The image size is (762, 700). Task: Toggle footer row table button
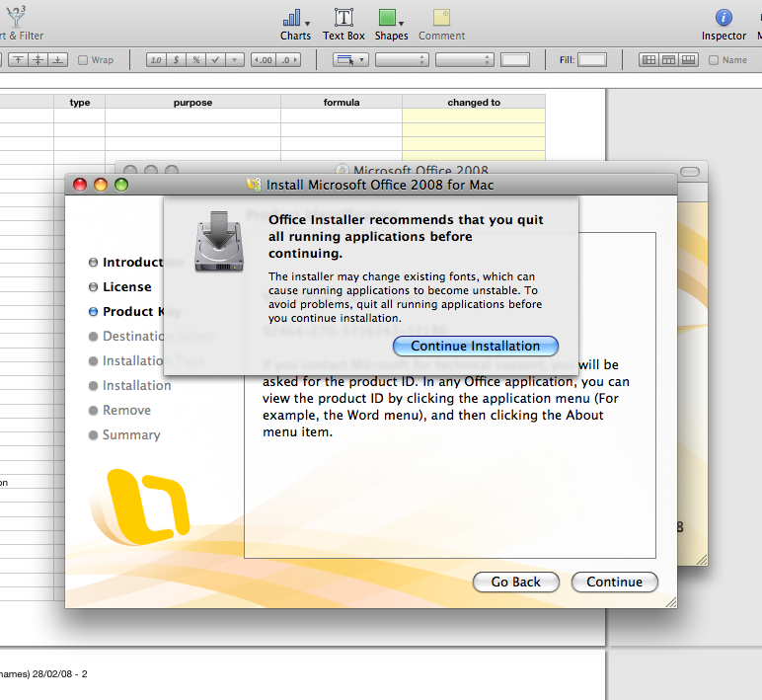689,60
